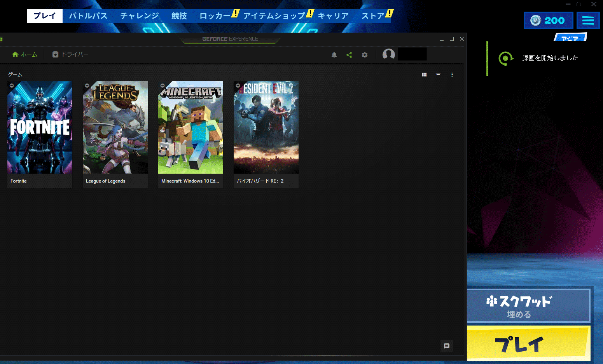Open the games filter icon
603x364 pixels.
438,75
